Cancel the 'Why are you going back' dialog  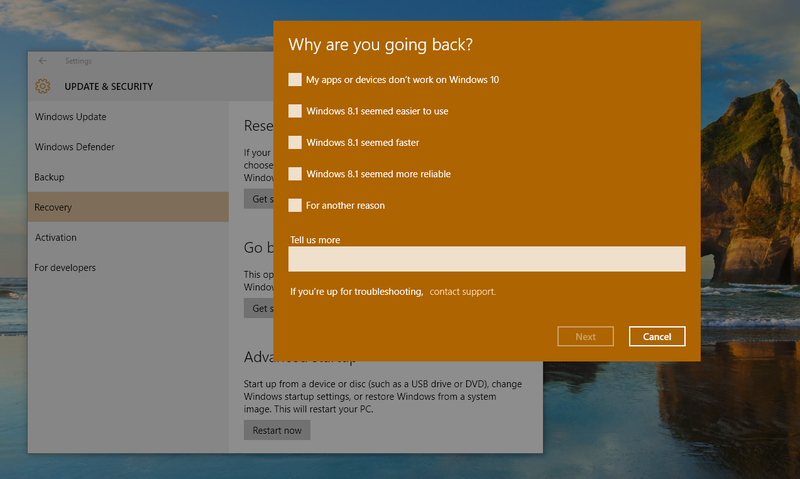pos(657,337)
